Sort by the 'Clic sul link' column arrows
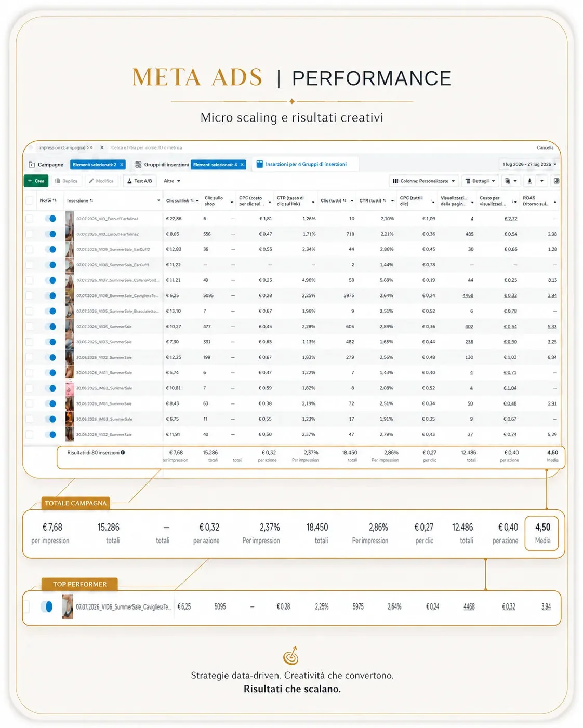The height and width of the screenshot is (728, 583). 192,201
